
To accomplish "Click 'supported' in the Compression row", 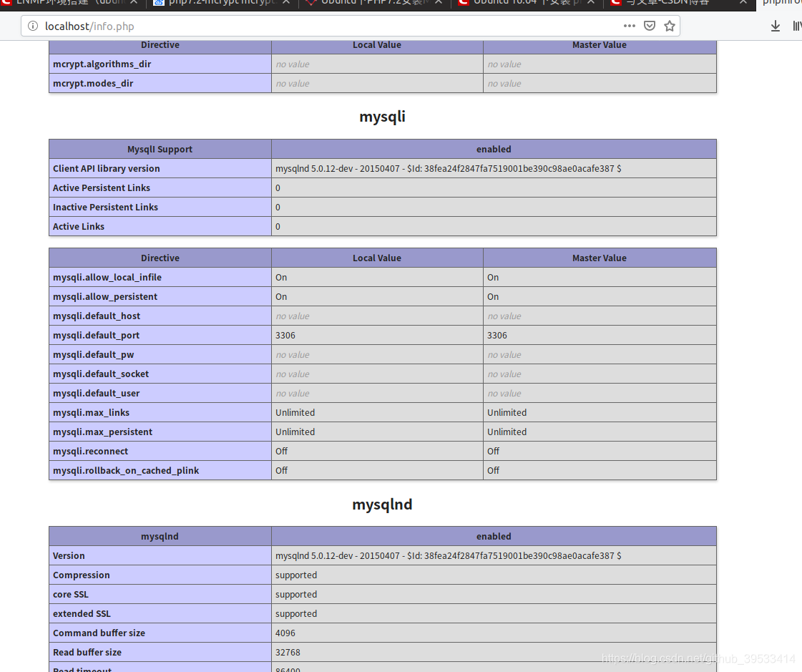I will [296, 575].
